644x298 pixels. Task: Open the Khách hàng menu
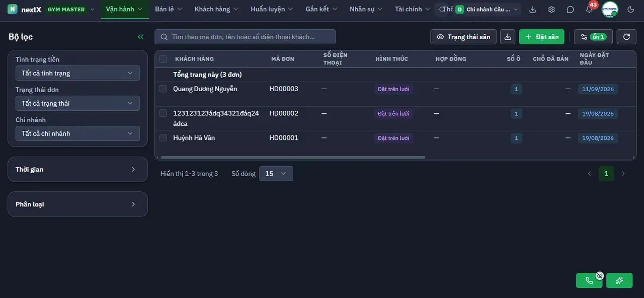[x=216, y=9]
